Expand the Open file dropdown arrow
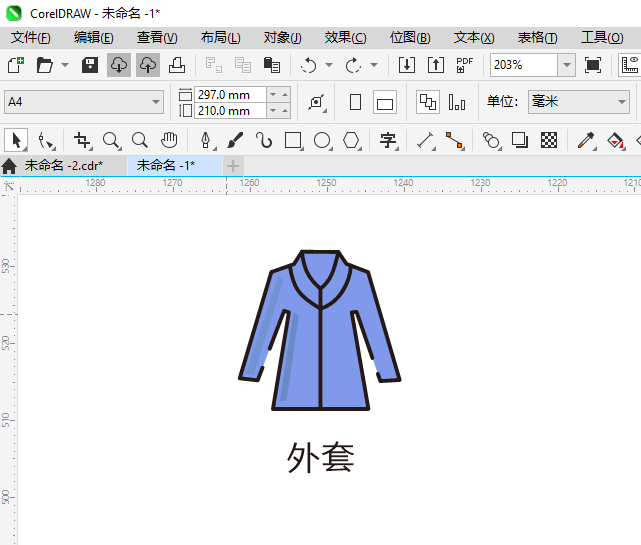Image resolution: width=641 pixels, height=545 pixels. (65, 65)
